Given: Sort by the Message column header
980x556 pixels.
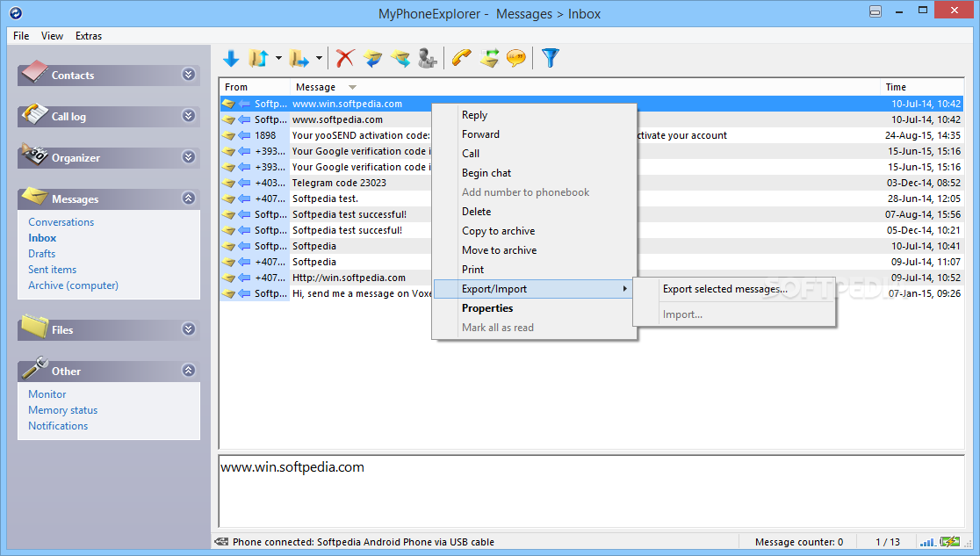Looking at the screenshot, I should pyautogui.click(x=585, y=87).
